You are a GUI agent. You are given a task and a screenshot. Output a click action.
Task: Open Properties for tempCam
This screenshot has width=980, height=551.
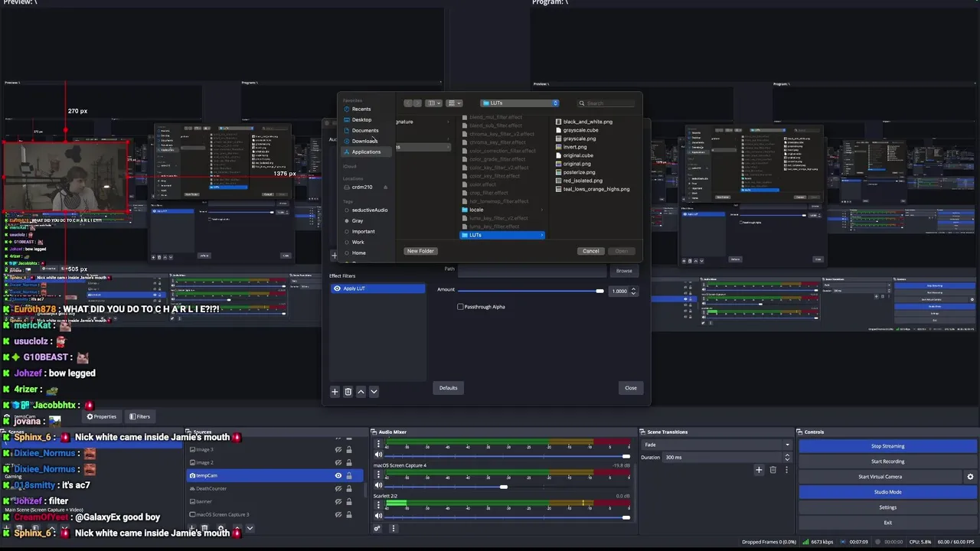point(102,416)
